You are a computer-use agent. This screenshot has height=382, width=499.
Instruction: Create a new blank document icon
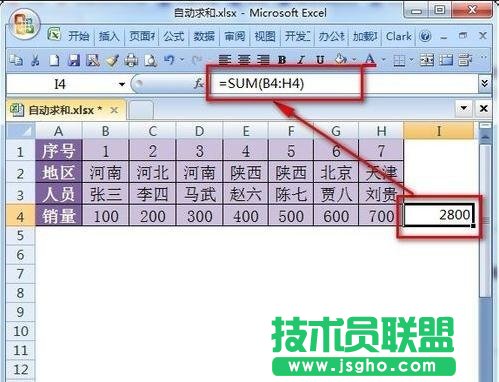54,60
